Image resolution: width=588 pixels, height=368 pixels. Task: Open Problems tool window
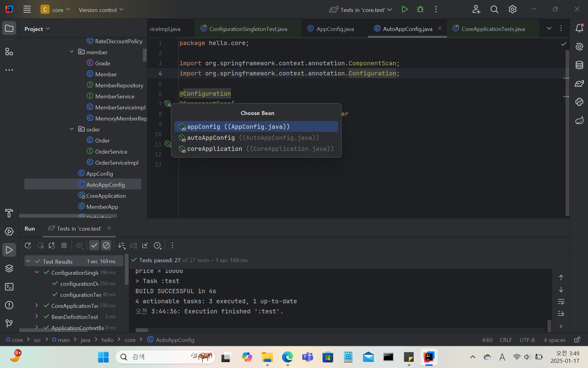[x=9, y=305]
